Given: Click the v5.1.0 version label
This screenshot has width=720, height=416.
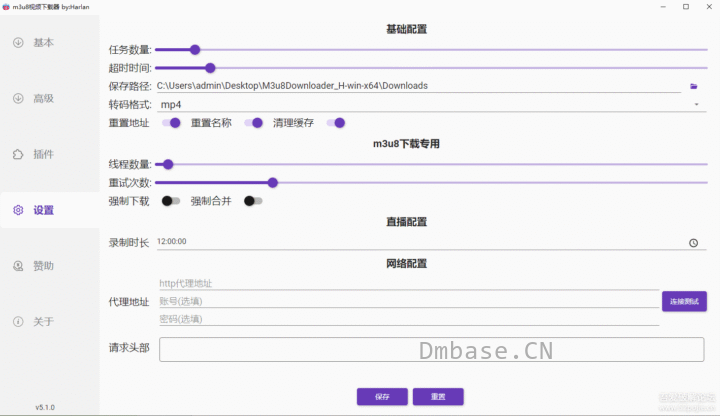Looking at the screenshot, I should pyautogui.click(x=45, y=407).
